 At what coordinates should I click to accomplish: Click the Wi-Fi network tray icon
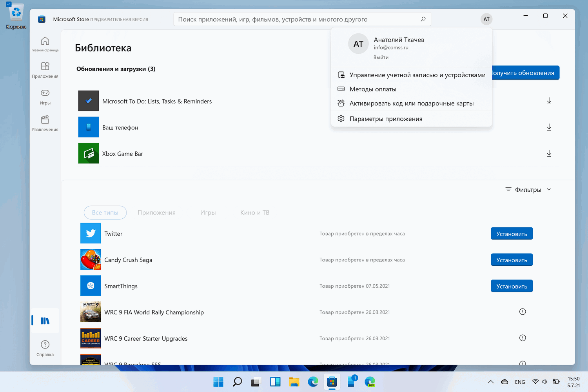[535, 382]
